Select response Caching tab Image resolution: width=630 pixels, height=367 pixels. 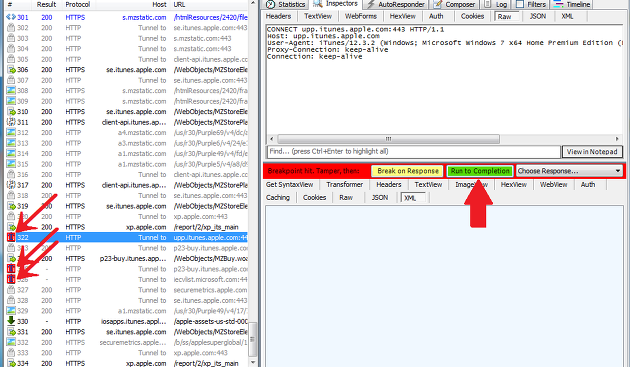278,197
